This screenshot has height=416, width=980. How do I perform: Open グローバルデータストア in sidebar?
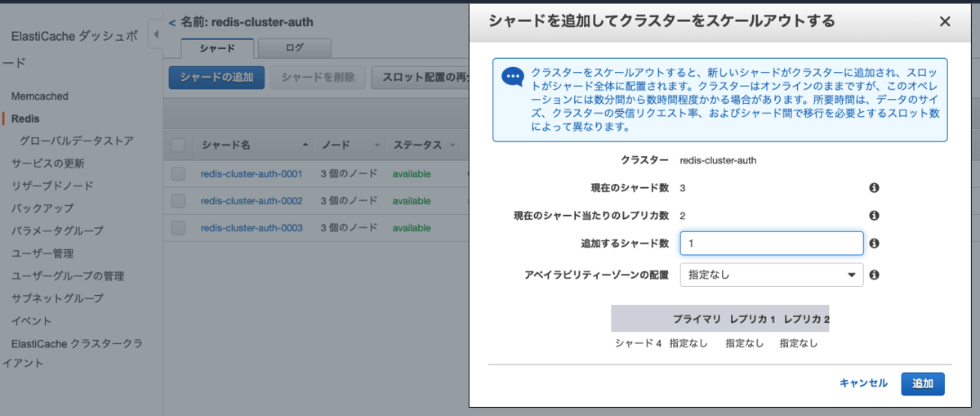pos(77,141)
